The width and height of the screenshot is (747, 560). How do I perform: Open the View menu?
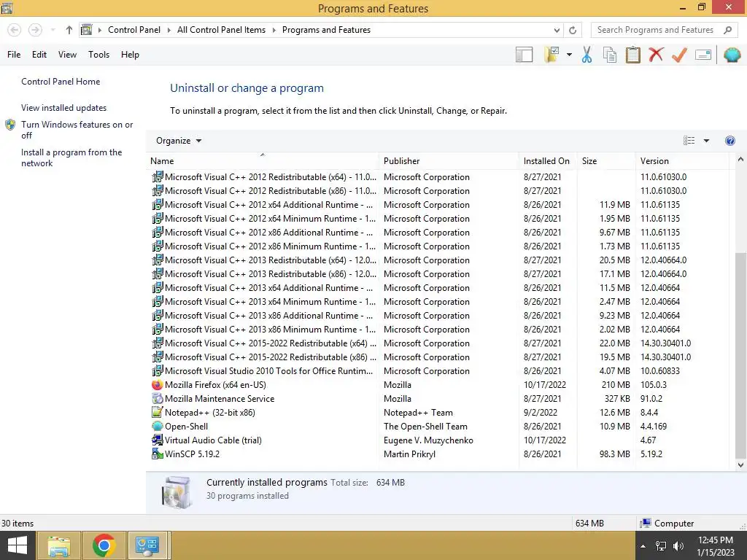coord(67,55)
